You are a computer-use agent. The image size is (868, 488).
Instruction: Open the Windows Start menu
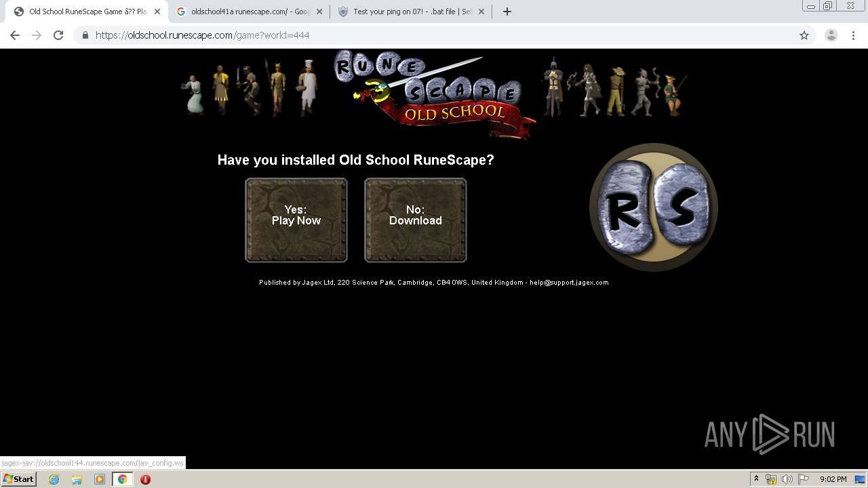[18, 479]
